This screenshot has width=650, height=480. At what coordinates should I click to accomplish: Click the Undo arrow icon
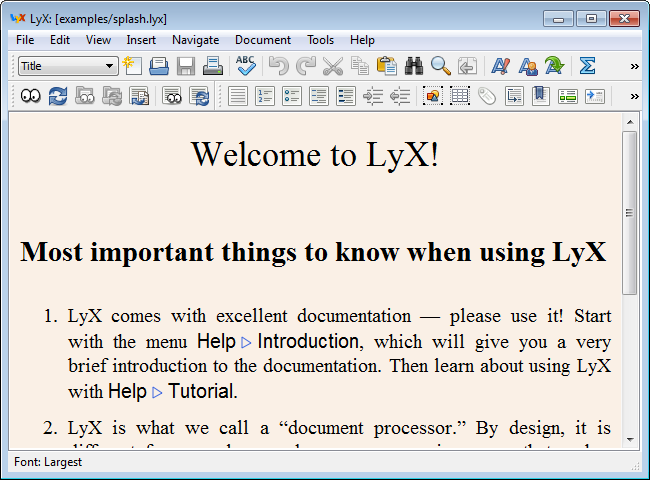[279, 66]
